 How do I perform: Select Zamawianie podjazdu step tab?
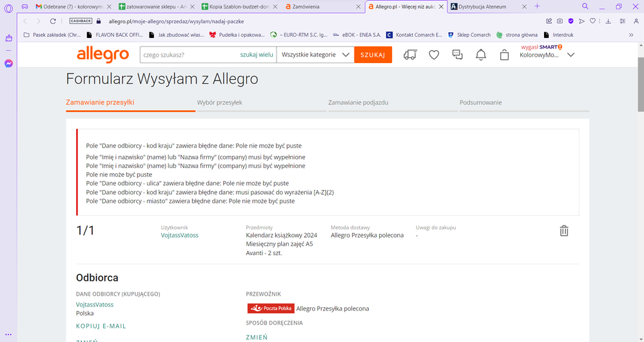pyautogui.click(x=358, y=102)
